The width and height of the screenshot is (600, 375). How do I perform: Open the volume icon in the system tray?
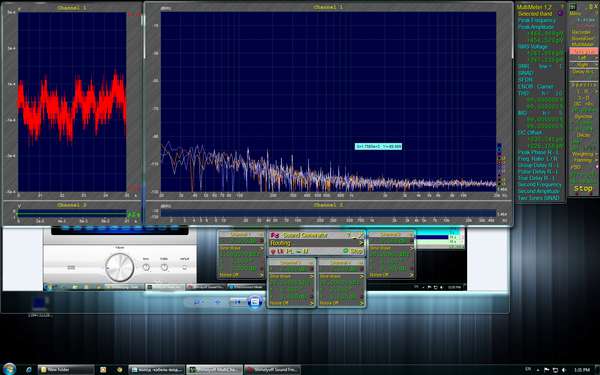[563, 370]
